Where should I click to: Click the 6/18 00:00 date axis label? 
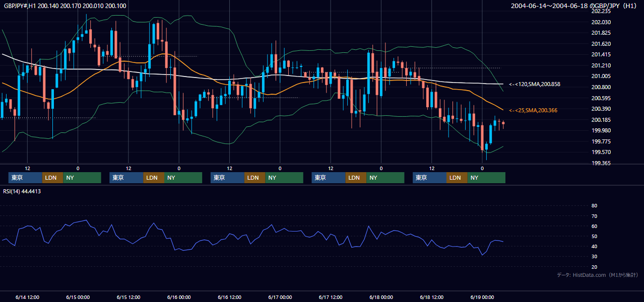[381, 297]
